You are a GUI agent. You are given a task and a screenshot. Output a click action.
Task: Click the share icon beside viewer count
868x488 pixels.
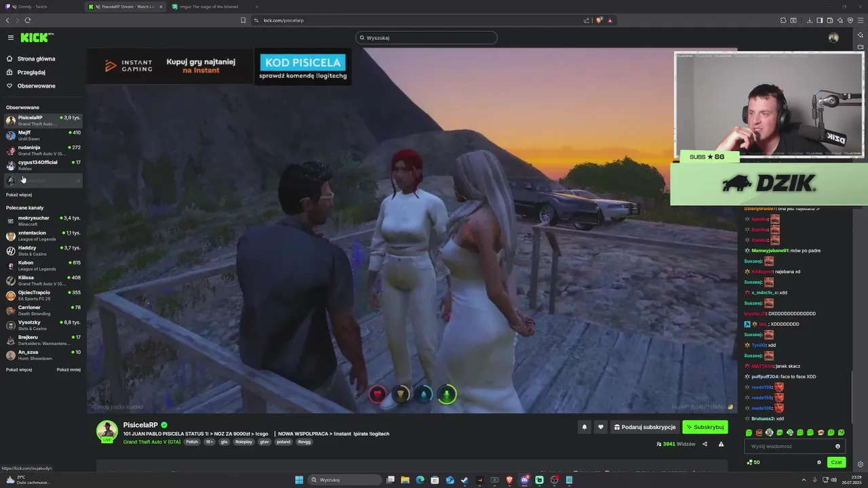click(x=705, y=444)
